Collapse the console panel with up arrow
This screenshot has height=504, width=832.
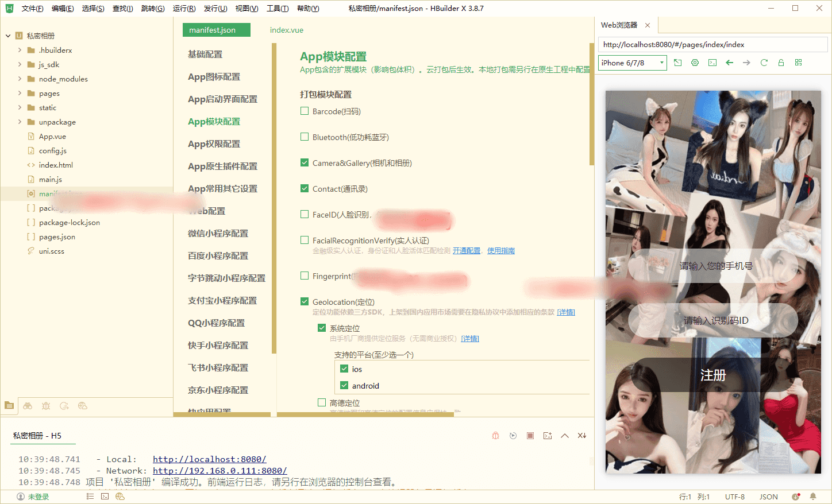point(564,436)
